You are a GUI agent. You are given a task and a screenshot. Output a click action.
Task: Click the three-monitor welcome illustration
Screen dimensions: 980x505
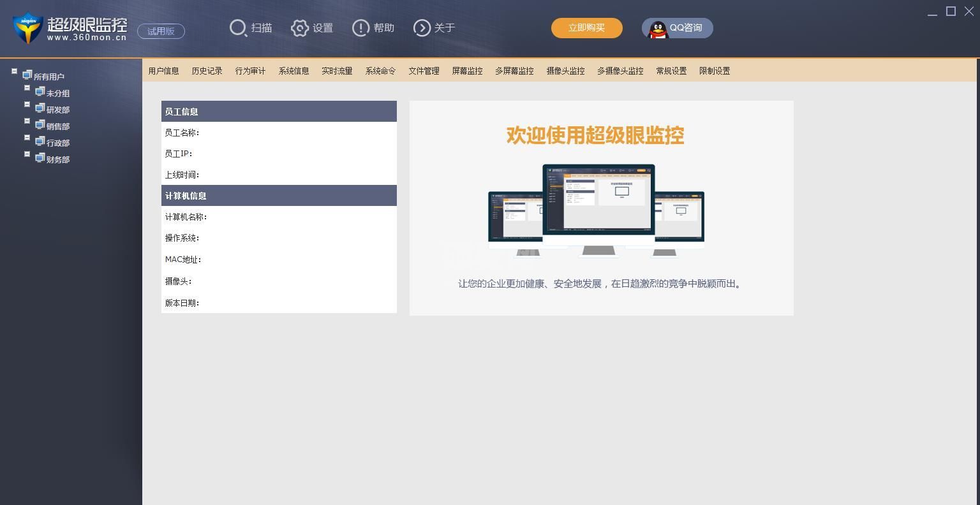[596, 211]
